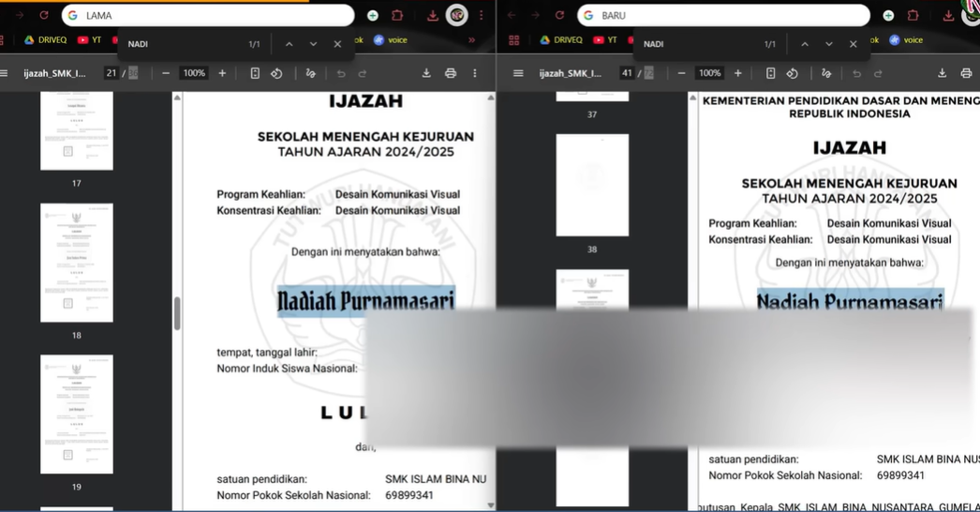This screenshot has height=512, width=980.
Task: Select the draw annotation tool in BARU window
Action: tap(826, 73)
